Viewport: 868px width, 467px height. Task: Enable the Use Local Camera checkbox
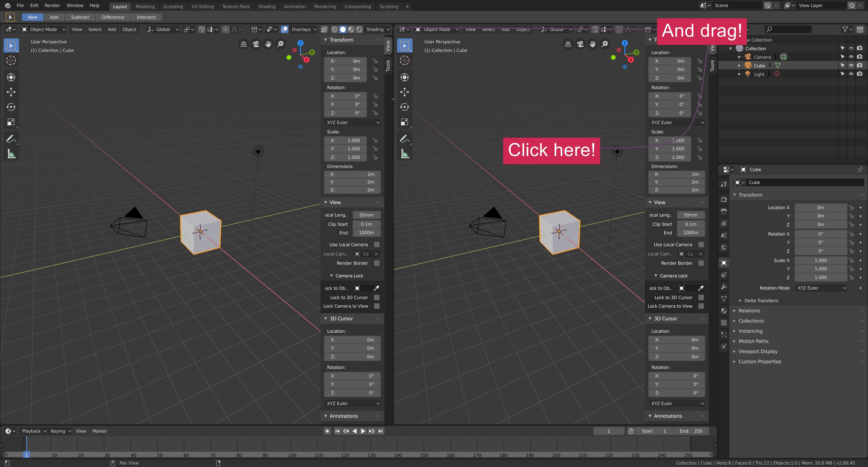coord(377,244)
